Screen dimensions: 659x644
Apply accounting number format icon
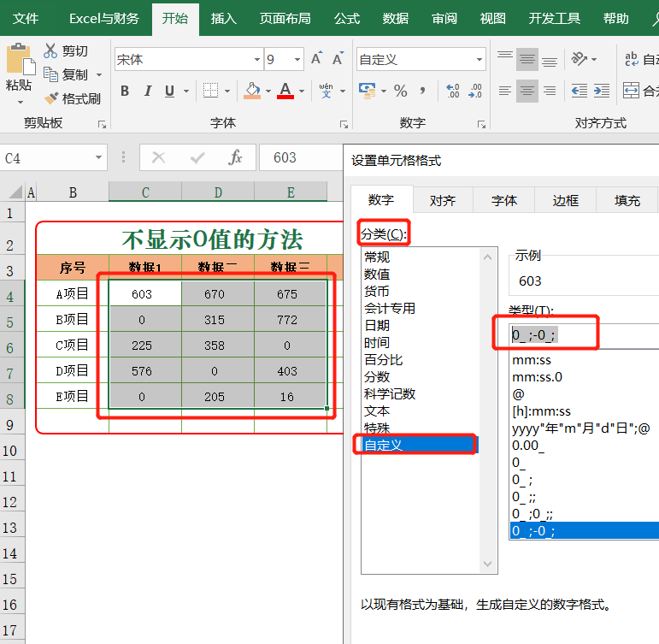click(x=368, y=91)
